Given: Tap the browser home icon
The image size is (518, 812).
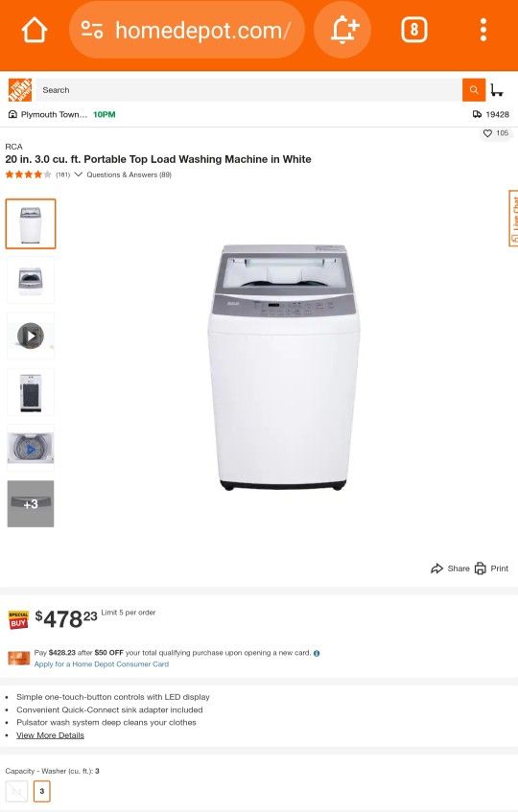Looking at the screenshot, I should (35, 31).
